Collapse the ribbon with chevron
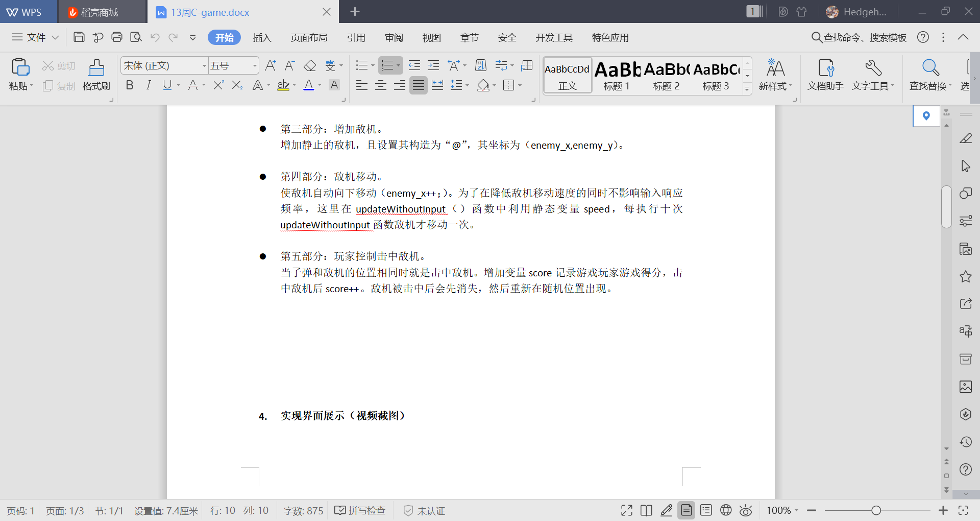This screenshot has width=980, height=521. point(963,37)
